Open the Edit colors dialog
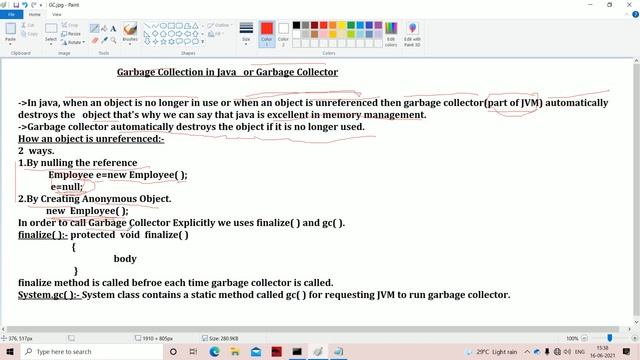The image size is (640, 360). coord(391,34)
